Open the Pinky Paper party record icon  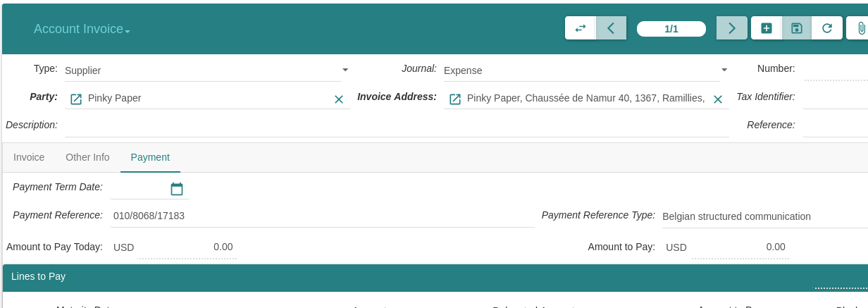tap(76, 99)
